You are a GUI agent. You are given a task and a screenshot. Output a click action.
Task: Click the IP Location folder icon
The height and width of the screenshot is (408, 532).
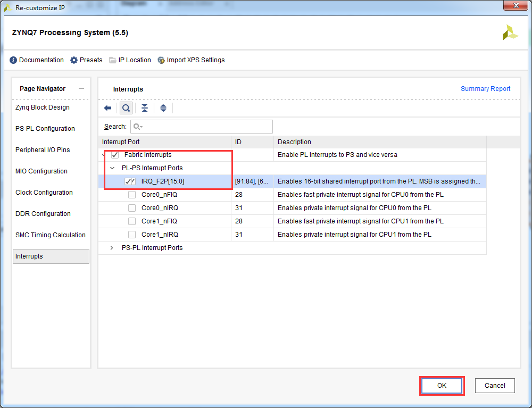(112, 60)
